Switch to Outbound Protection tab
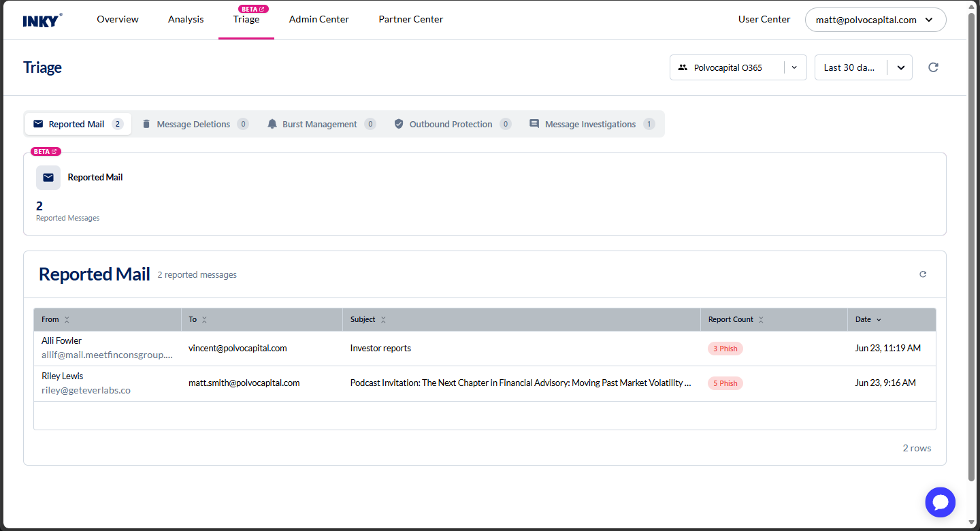The image size is (980, 531). [x=453, y=124]
